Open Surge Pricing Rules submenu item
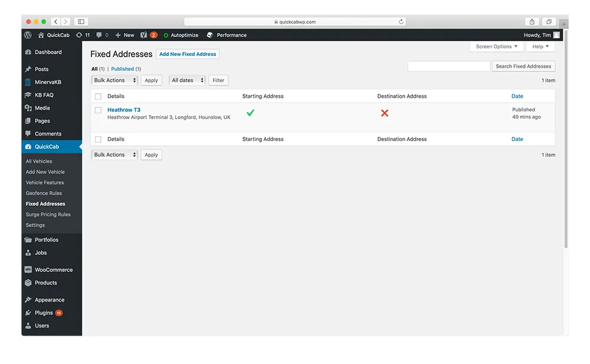 click(48, 215)
